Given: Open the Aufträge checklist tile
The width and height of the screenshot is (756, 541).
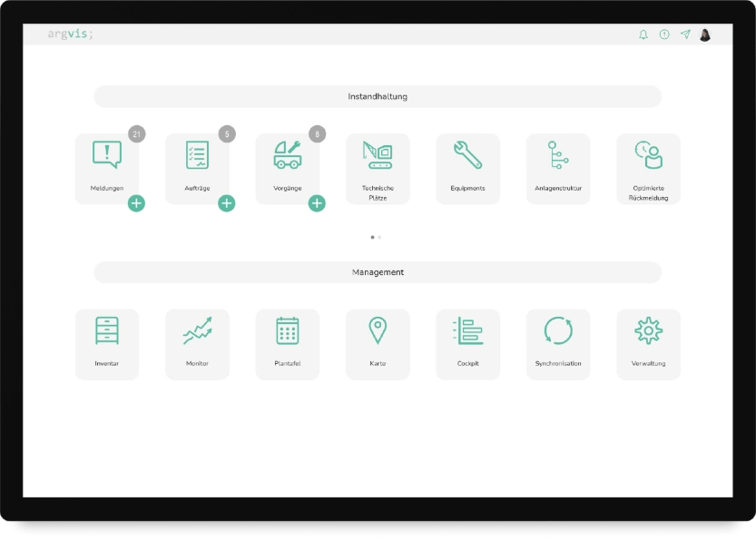Looking at the screenshot, I should [197, 169].
